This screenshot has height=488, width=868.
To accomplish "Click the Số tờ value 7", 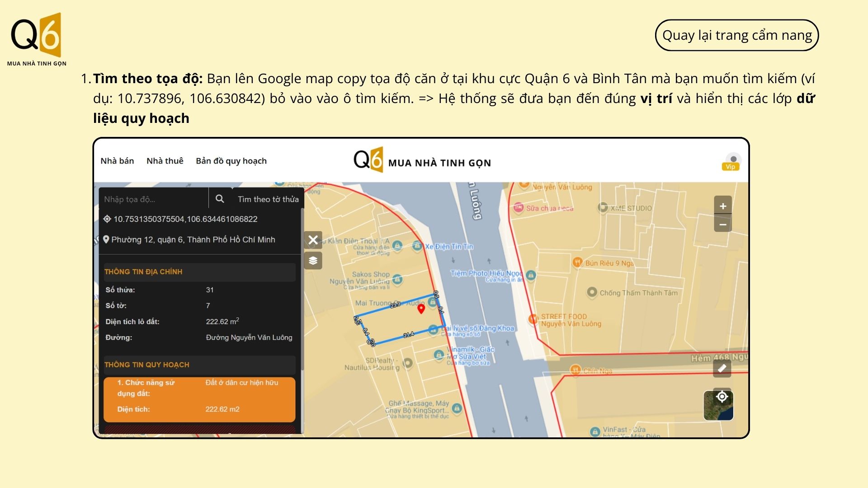I will pyautogui.click(x=208, y=306).
